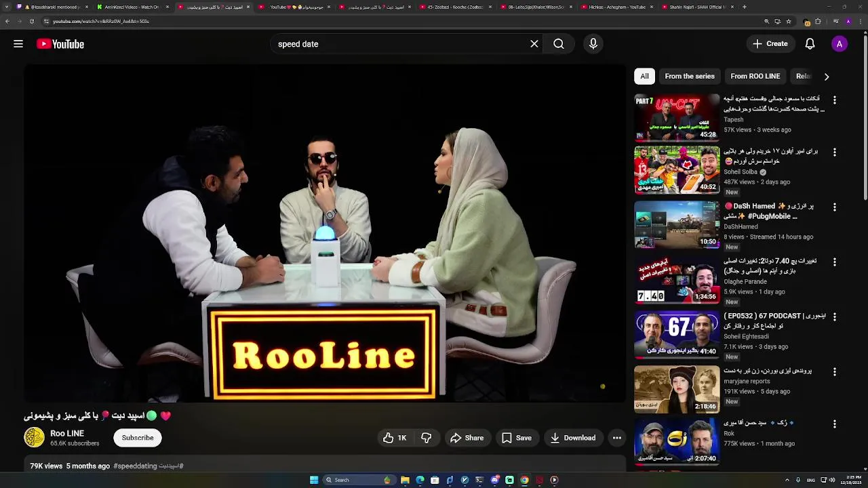
Task: Open Rok 2:07:40 video thumbnail
Action: coord(677,442)
